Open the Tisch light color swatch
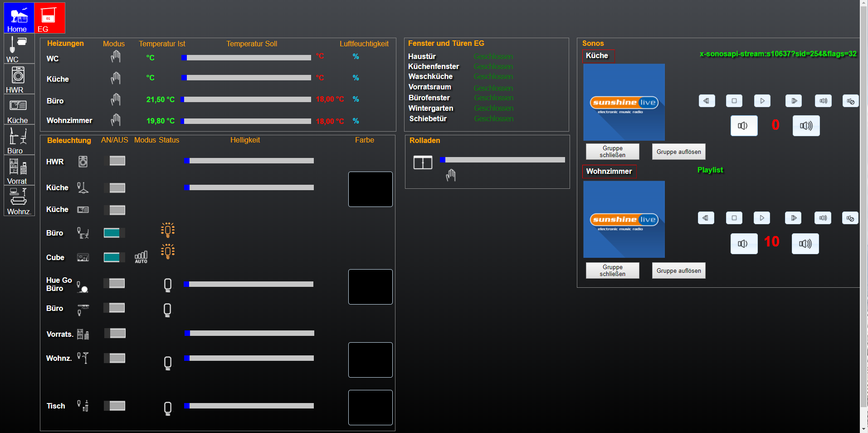Image resolution: width=868 pixels, height=433 pixels. pos(371,408)
